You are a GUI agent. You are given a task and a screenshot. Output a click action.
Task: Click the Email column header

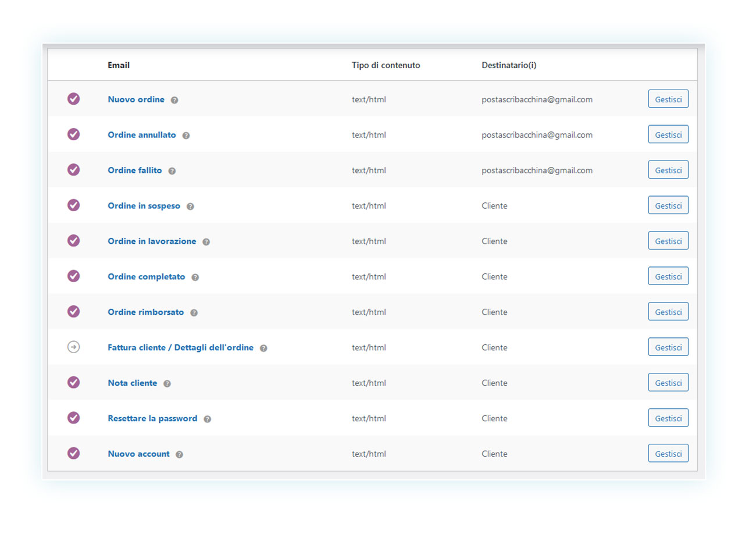119,65
